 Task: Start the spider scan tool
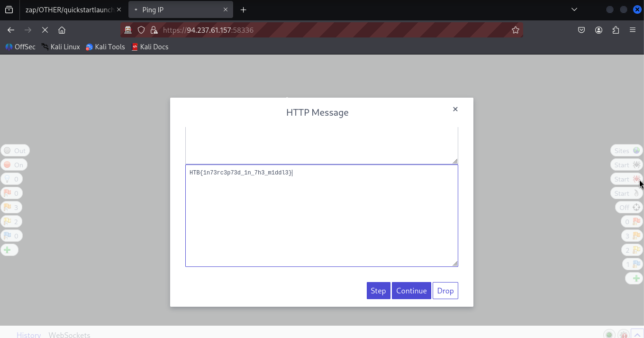(626, 165)
